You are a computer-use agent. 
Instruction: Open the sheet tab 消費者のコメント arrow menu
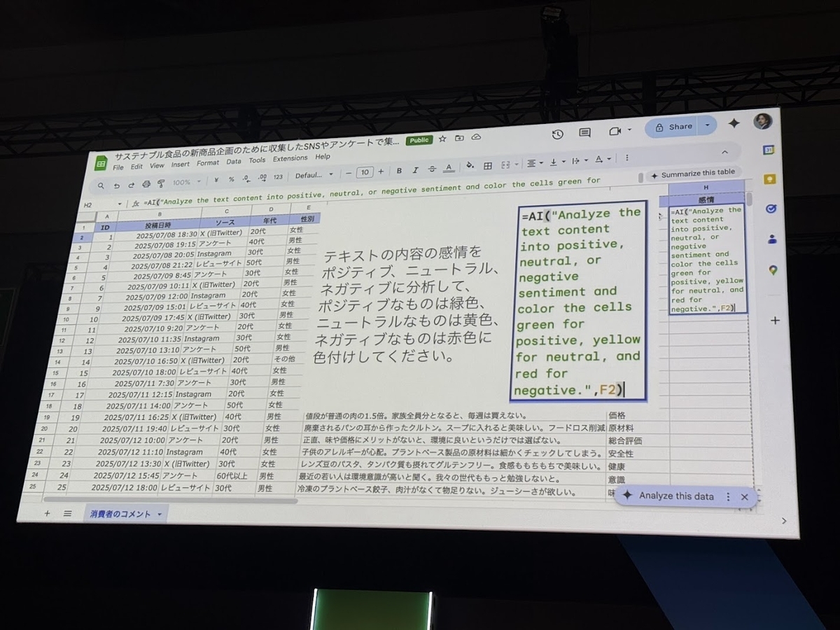coord(160,514)
